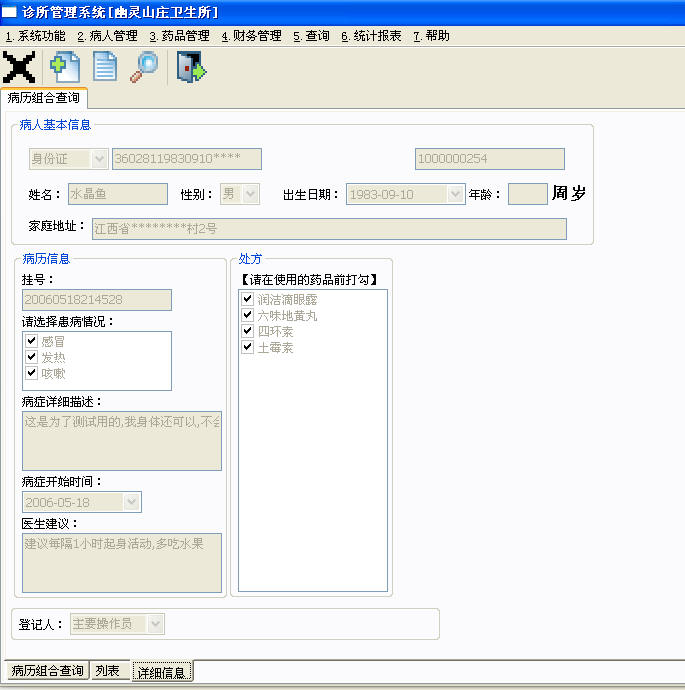Click the 姓名 name input field
This screenshot has width=685, height=690.
point(118,194)
